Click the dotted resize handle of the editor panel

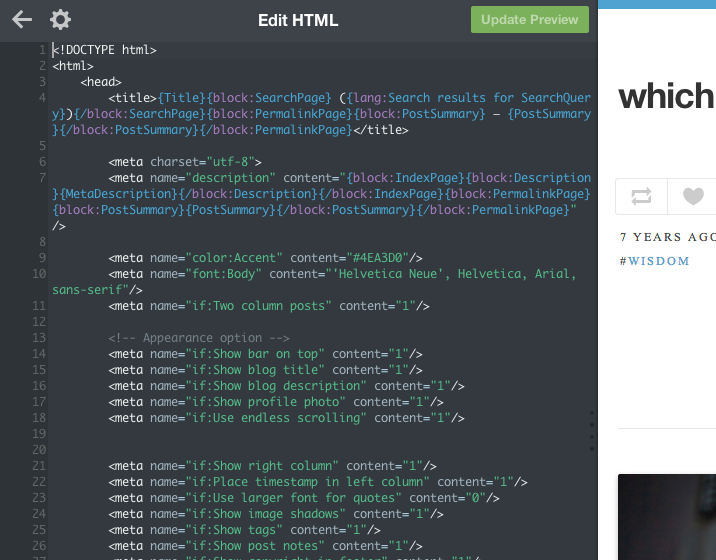point(592,431)
